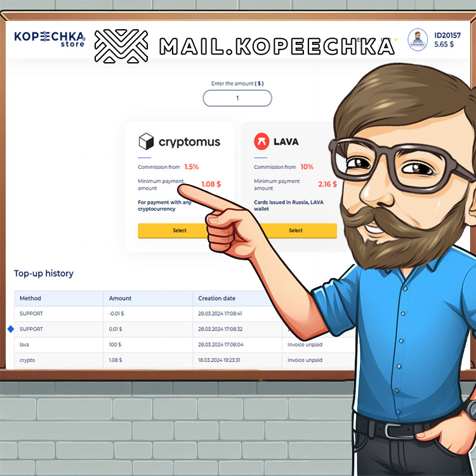Click the 1.08 $ minimum payment value

(211, 184)
